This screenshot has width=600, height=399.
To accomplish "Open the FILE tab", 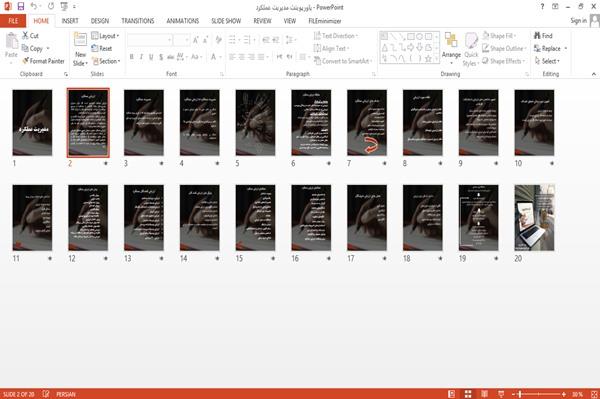I will coord(13,21).
